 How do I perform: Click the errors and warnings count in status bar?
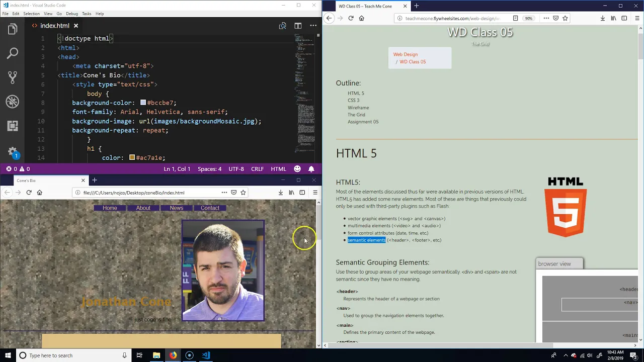[18, 169]
